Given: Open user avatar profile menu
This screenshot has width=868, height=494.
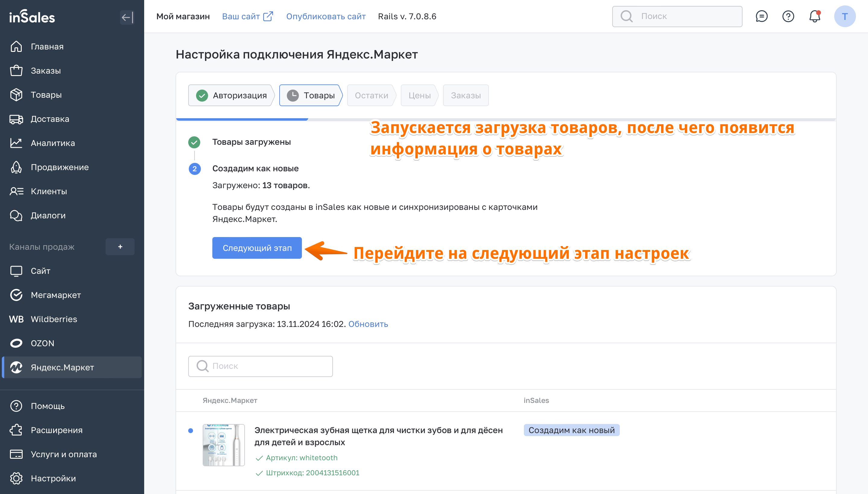Looking at the screenshot, I should [x=844, y=16].
